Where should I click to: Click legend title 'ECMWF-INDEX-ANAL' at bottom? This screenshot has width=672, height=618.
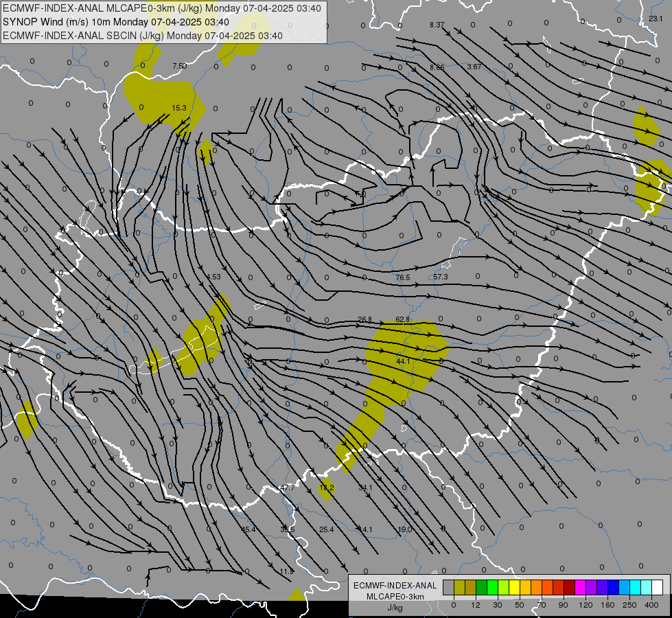click(x=395, y=586)
